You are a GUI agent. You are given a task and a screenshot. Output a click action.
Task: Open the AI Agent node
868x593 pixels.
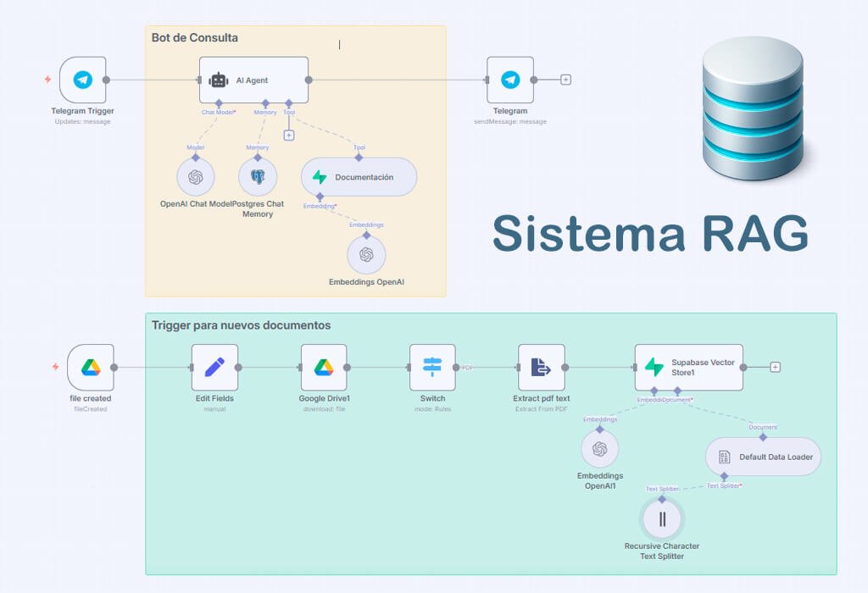(x=253, y=80)
